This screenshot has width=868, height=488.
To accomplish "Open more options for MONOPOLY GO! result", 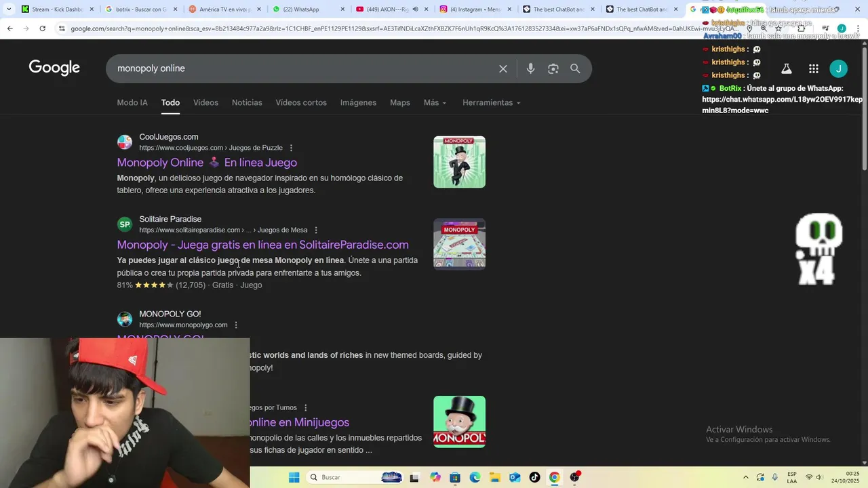I will point(236,325).
